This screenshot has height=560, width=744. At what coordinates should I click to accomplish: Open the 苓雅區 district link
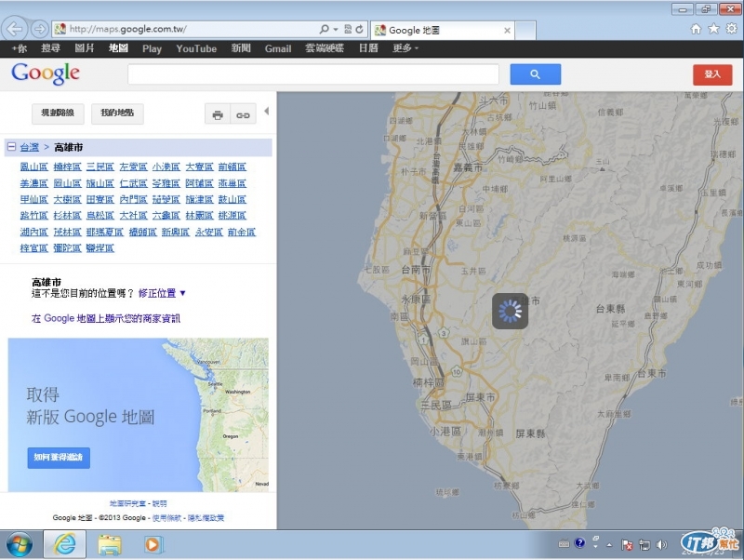166,183
